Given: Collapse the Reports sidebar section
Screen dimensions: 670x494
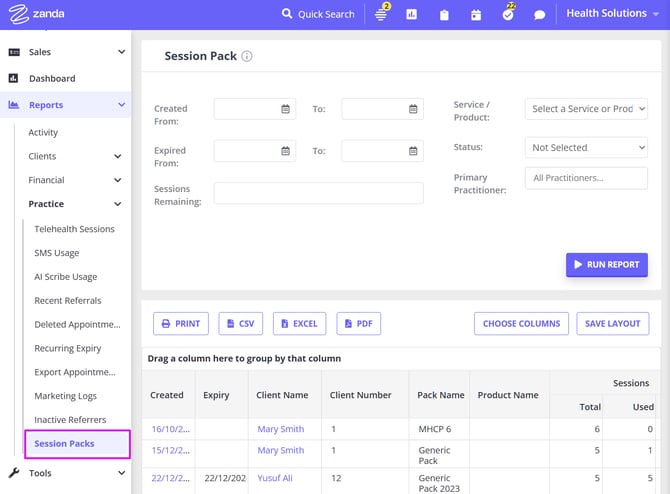Looking at the screenshot, I should 121,105.
